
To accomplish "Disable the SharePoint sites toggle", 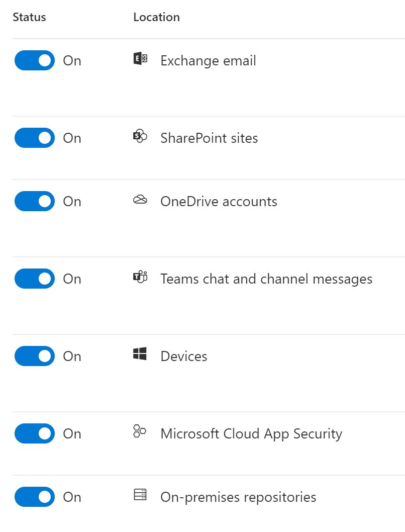I will coord(35,138).
